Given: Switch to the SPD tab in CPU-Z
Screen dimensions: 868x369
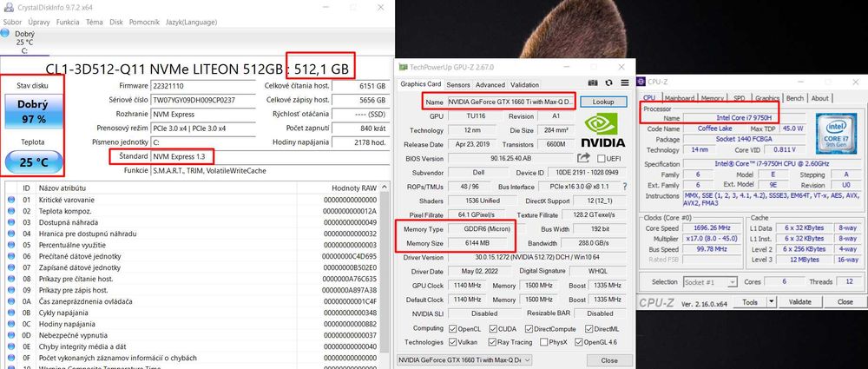Looking at the screenshot, I should [739, 98].
